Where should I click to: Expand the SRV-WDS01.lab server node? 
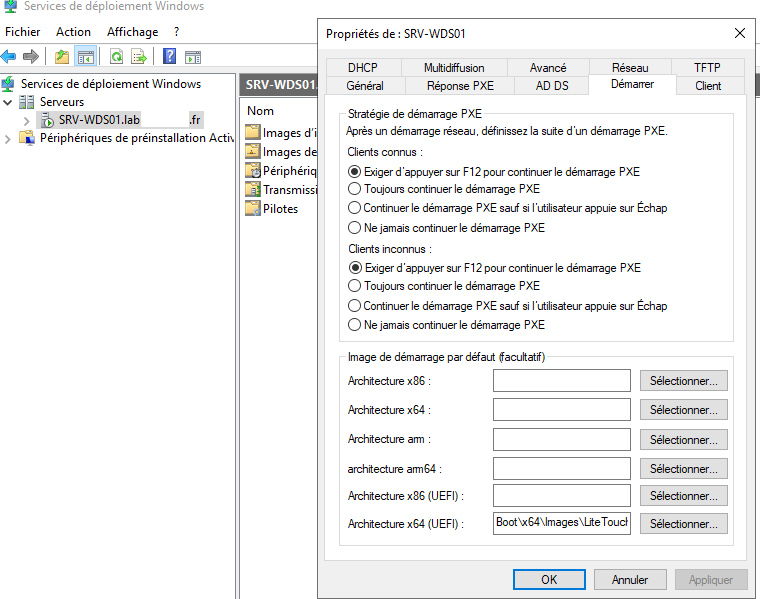(26, 120)
